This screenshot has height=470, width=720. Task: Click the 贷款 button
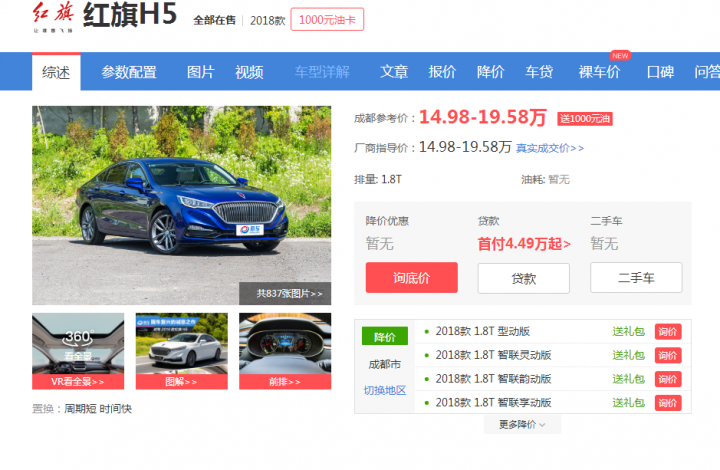pyautogui.click(x=523, y=278)
